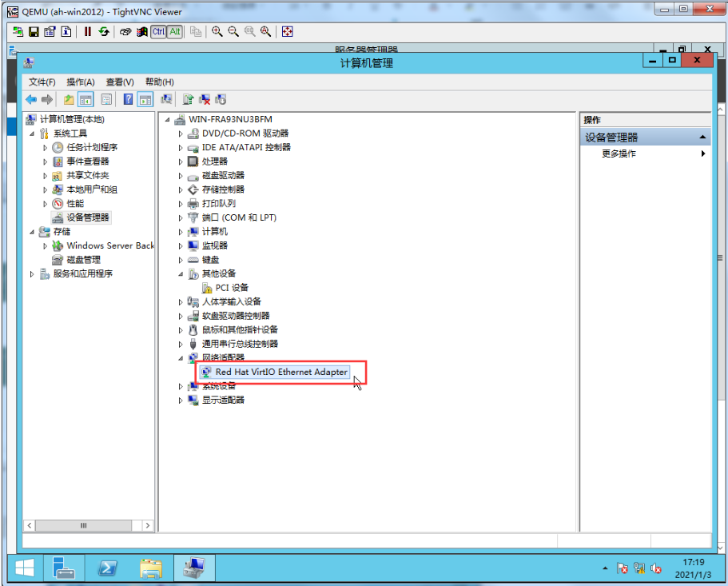Screen dimensions: 728x586
Task: Toggle the Ctrl key button in TightVNC
Action: [x=158, y=32]
